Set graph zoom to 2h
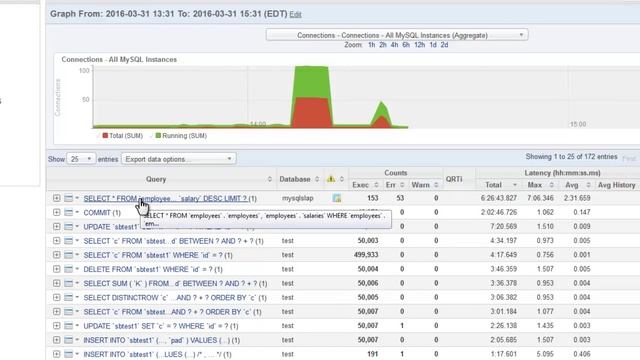640x360 pixels. (x=382, y=45)
